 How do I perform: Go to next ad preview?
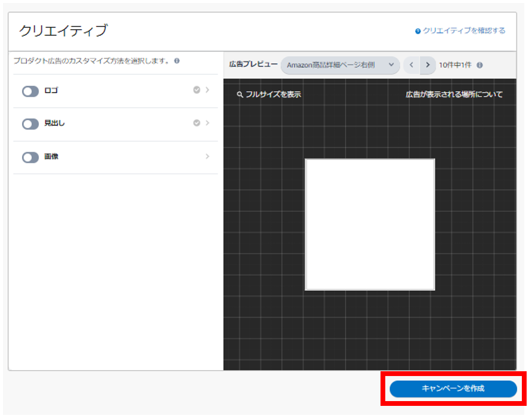[x=428, y=65]
